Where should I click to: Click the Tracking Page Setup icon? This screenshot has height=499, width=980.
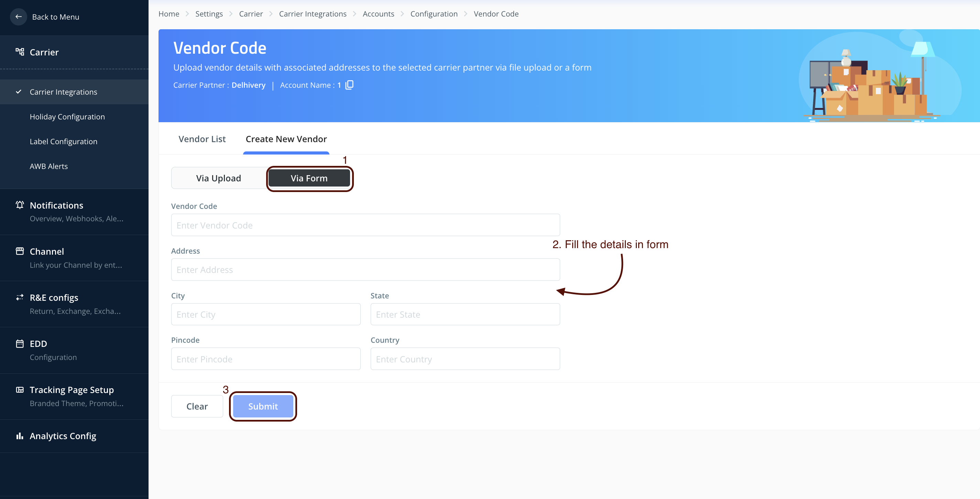point(20,390)
